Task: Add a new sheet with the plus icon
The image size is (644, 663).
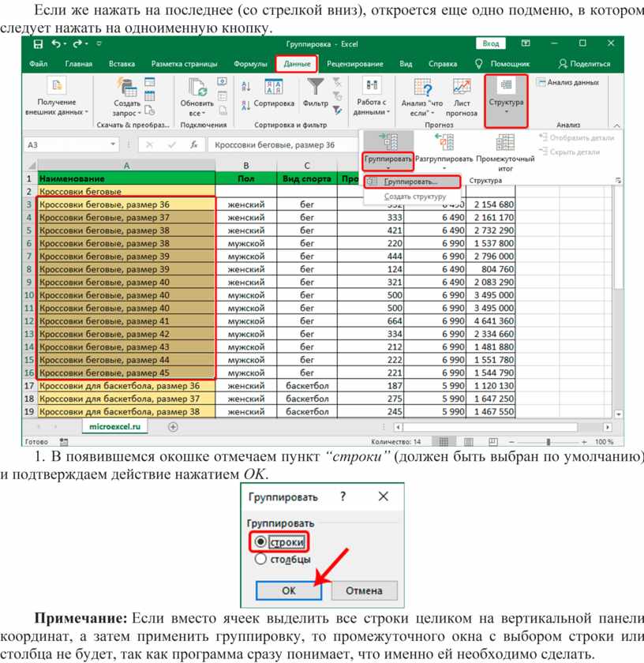Action: pos(173,427)
